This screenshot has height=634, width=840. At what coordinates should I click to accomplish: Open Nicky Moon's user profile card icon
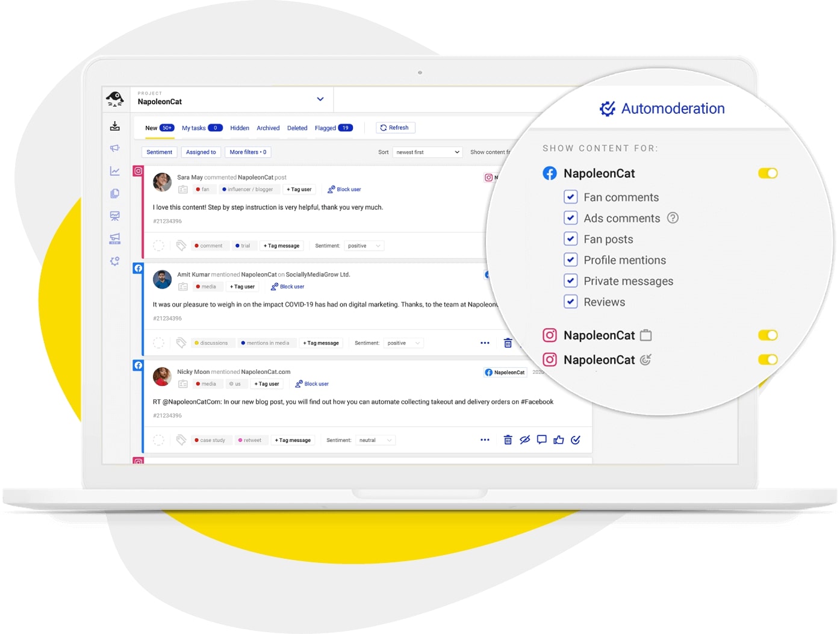tap(183, 384)
